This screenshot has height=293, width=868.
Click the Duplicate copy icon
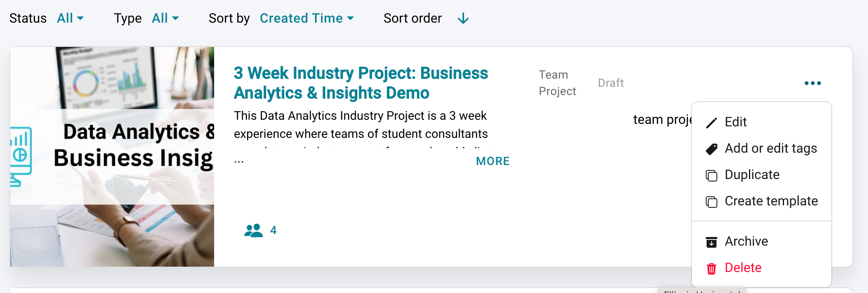[712, 175]
